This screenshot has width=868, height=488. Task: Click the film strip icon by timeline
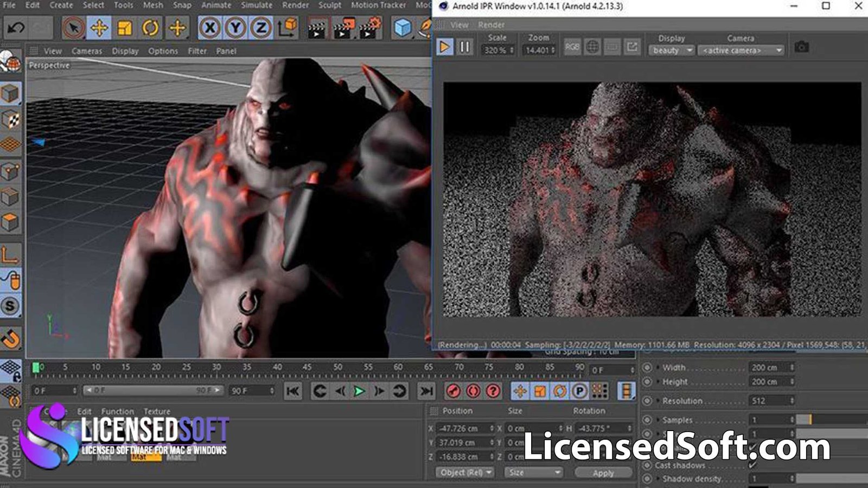[627, 391]
